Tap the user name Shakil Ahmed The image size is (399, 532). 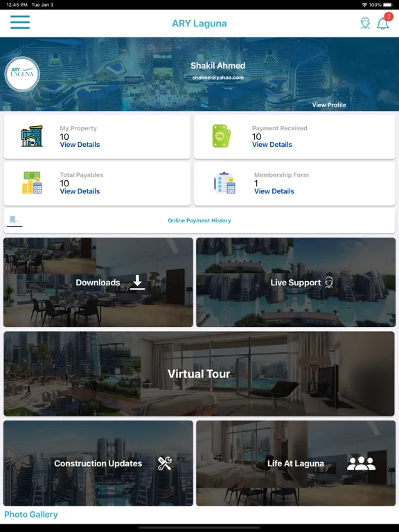tap(218, 66)
